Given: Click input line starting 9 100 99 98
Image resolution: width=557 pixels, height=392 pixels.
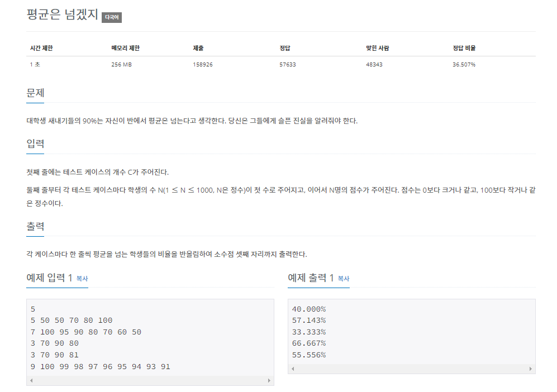Looking at the screenshot, I should (101, 367).
